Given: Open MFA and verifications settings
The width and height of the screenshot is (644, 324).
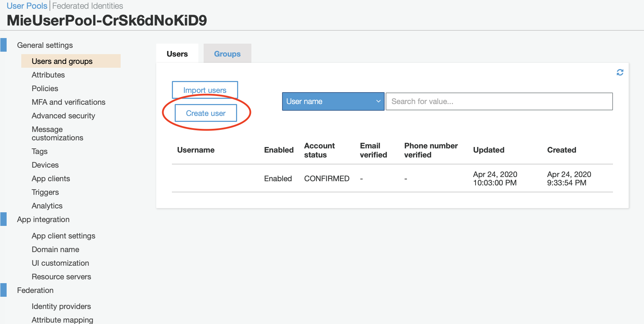Looking at the screenshot, I should tap(68, 102).
